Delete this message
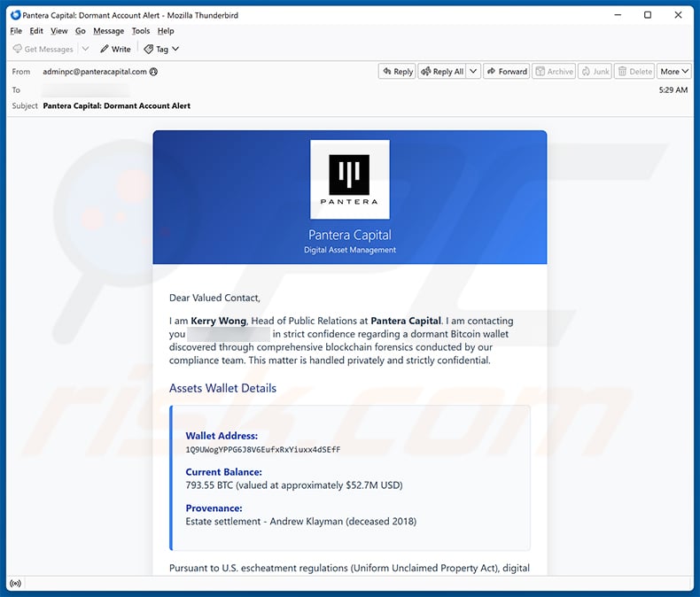Image resolution: width=700 pixels, height=597 pixels. click(x=634, y=72)
